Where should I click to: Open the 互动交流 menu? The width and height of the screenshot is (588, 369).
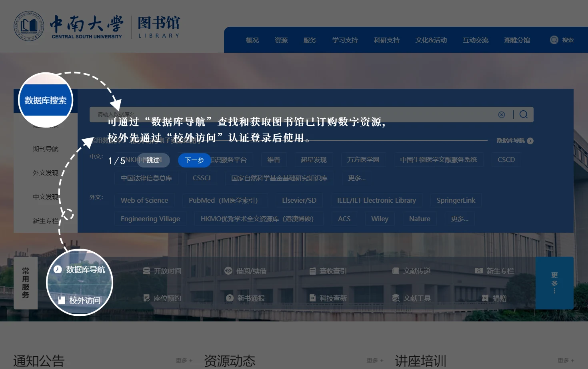tap(476, 40)
